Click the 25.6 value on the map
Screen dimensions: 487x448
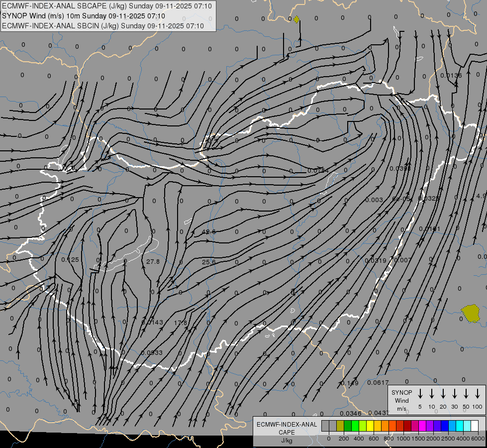pos(209,262)
